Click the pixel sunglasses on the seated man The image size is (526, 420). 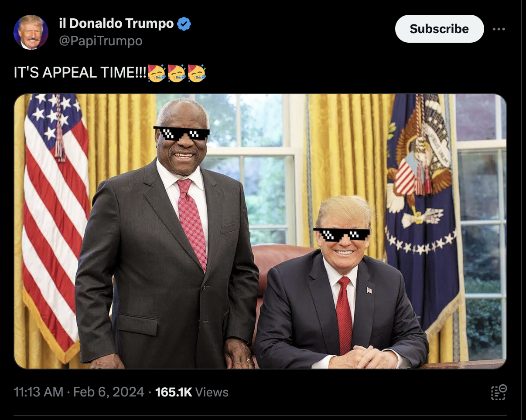coord(342,234)
